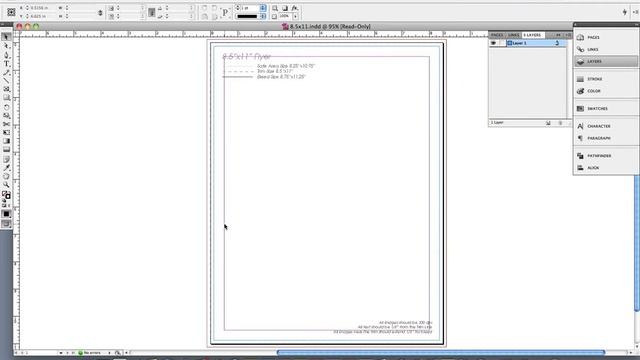Click the Layers button in dock
Screen dimensions: 640x360
click(x=606, y=61)
